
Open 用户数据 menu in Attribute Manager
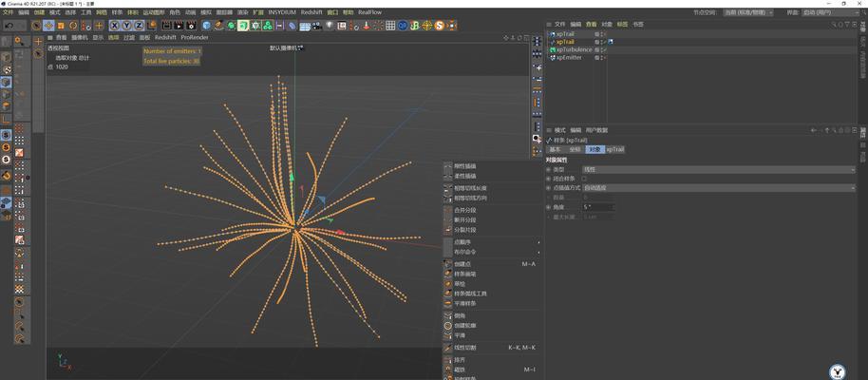596,130
